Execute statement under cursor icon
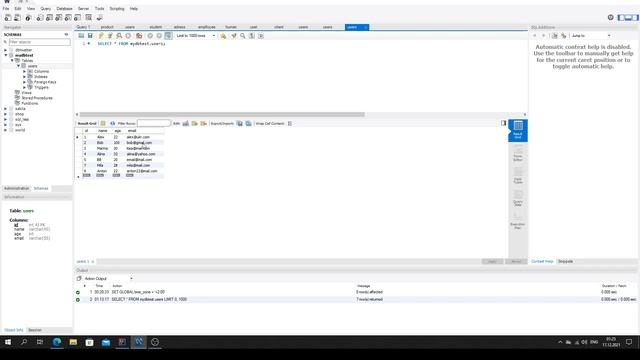The image size is (640, 360). click(110, 36)
